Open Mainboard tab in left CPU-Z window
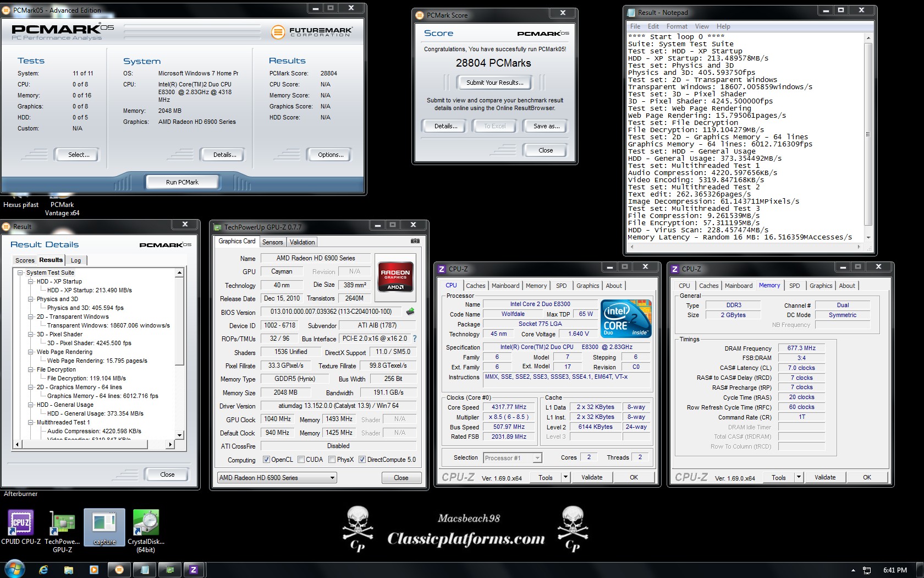 [505, 286]
